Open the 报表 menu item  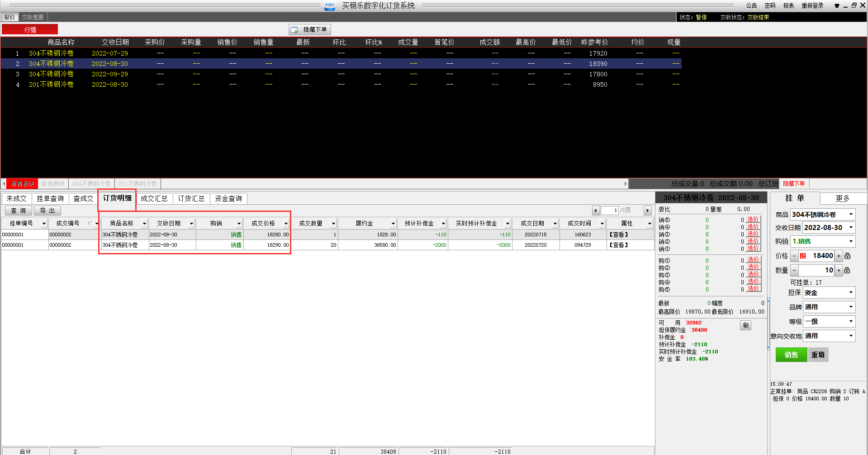[788, 5]
